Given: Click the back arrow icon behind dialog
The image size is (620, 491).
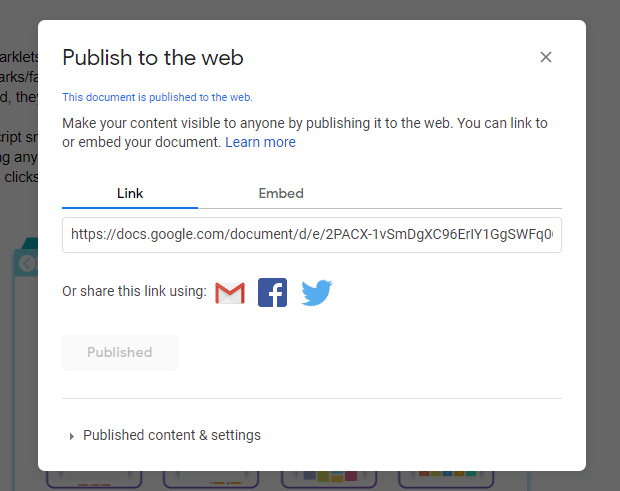Looking at the screenshot, I should pos(27,264).
